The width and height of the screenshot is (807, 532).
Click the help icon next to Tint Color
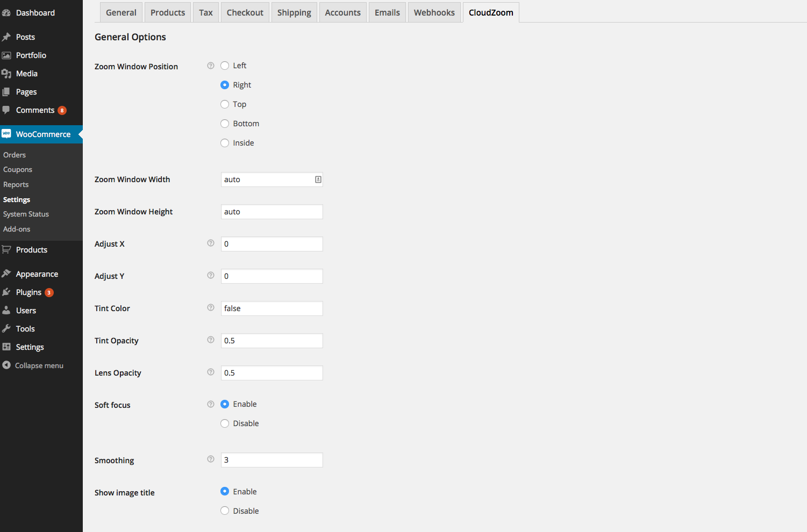pyautogui.click(x=211, y=307)
